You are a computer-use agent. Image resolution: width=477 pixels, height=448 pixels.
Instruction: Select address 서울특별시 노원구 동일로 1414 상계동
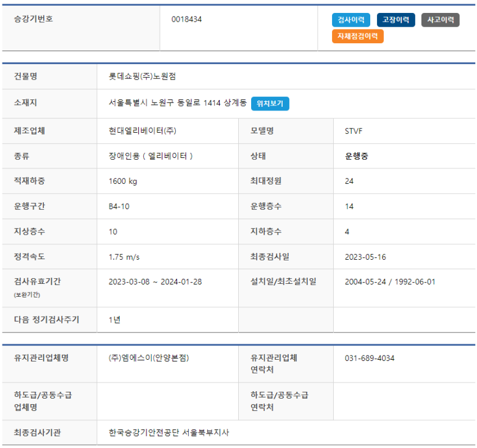pos(178,103)
